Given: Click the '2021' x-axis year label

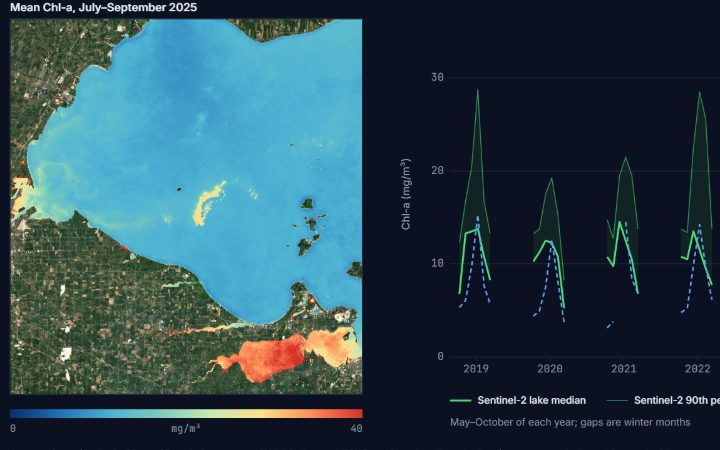Looking at the screenshot, I should point(624,369).
